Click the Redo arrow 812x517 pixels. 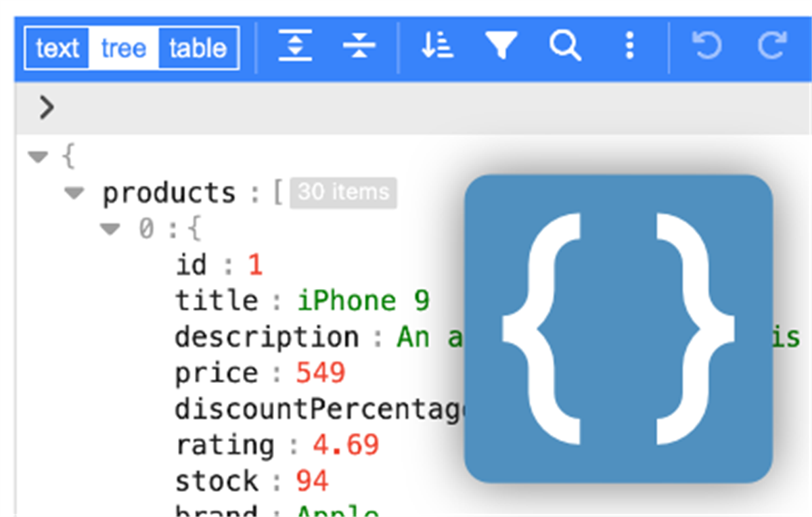pyautogui.click(x=771, y=47)
